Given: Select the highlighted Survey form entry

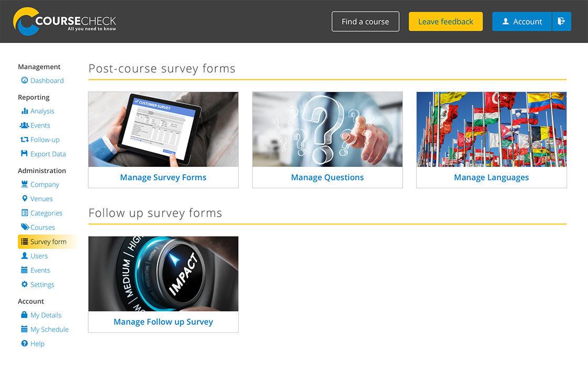Looking at the screenshot, I should (x=47, y=241).
